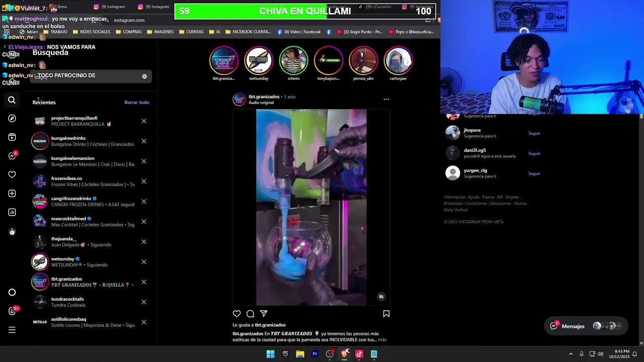Remove frozenvibes.co from recent searches
The width and height of the screenshot is (644, 362).
pos(144,182)
